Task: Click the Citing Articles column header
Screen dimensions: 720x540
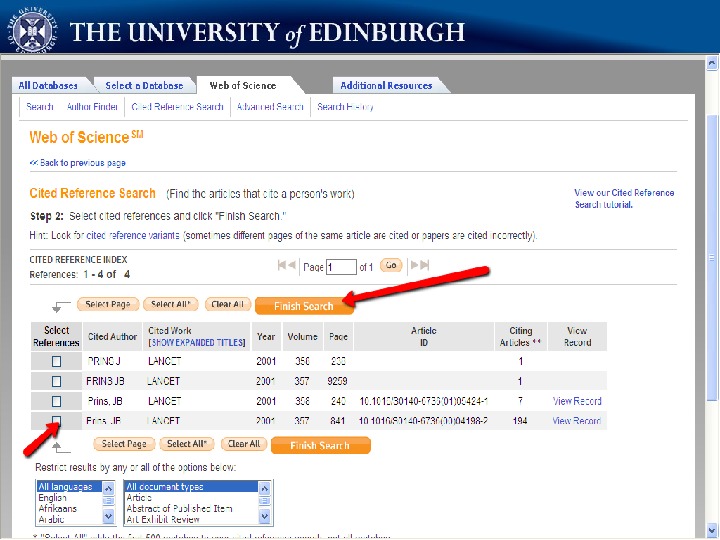Action: (520, 337)
